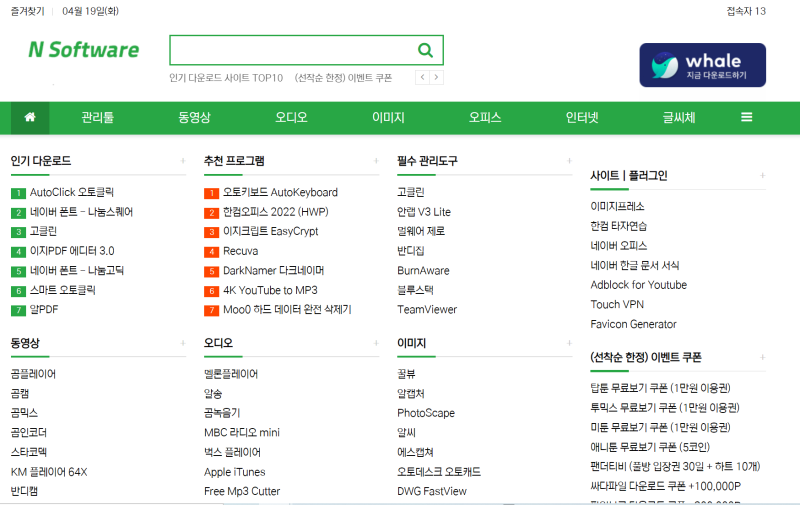Open 한컴 타자연습 link
This screenshot has height=505, width=800.
point(619,226)
